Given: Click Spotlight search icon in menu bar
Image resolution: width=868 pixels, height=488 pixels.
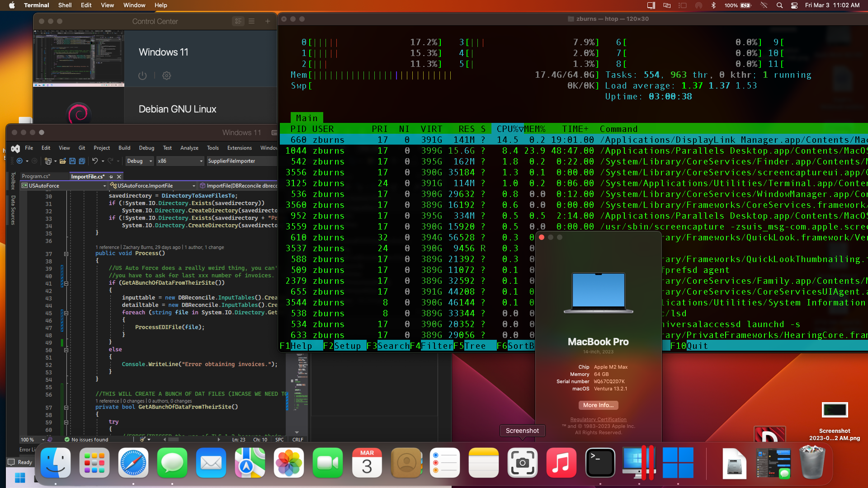Looking at the screenshot, I should coord(779,5).
